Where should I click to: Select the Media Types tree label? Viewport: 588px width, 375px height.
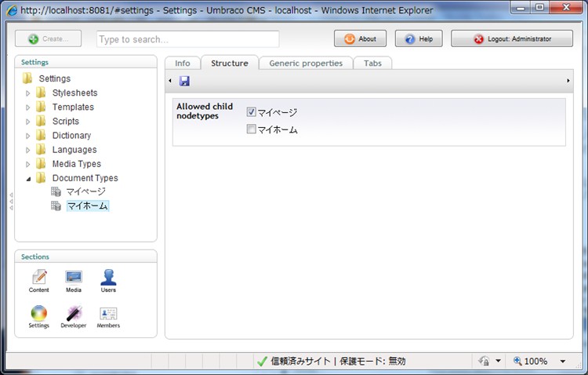coord(77,164)
